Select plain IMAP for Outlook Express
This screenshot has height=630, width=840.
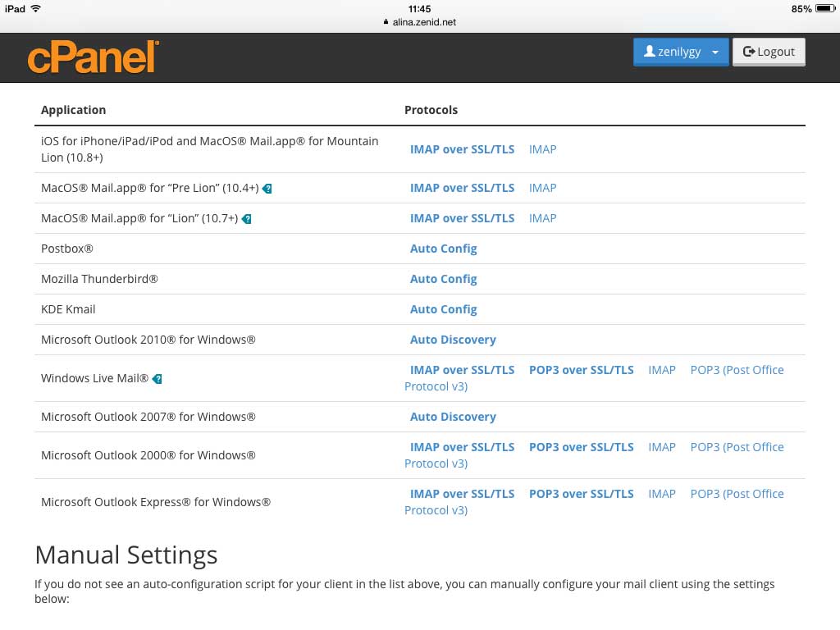[x=662, y=494]
